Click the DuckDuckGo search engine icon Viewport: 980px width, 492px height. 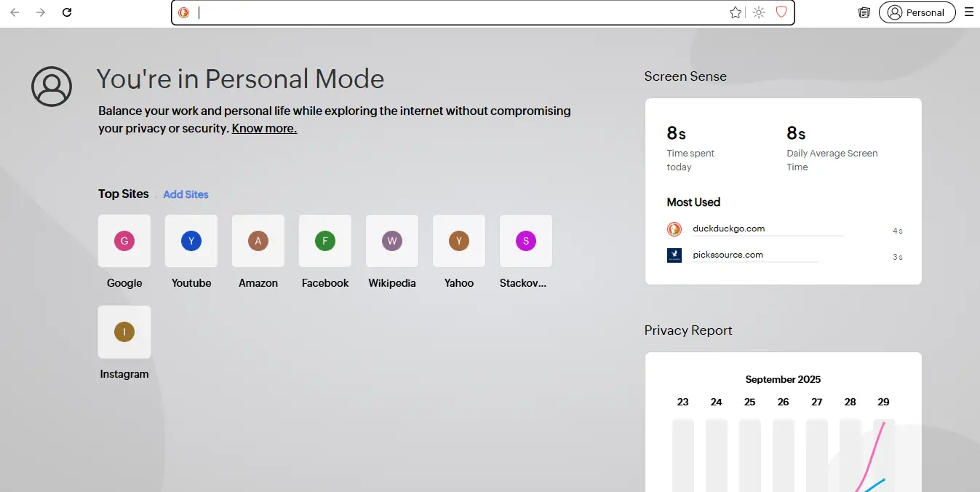coord(184,12)
